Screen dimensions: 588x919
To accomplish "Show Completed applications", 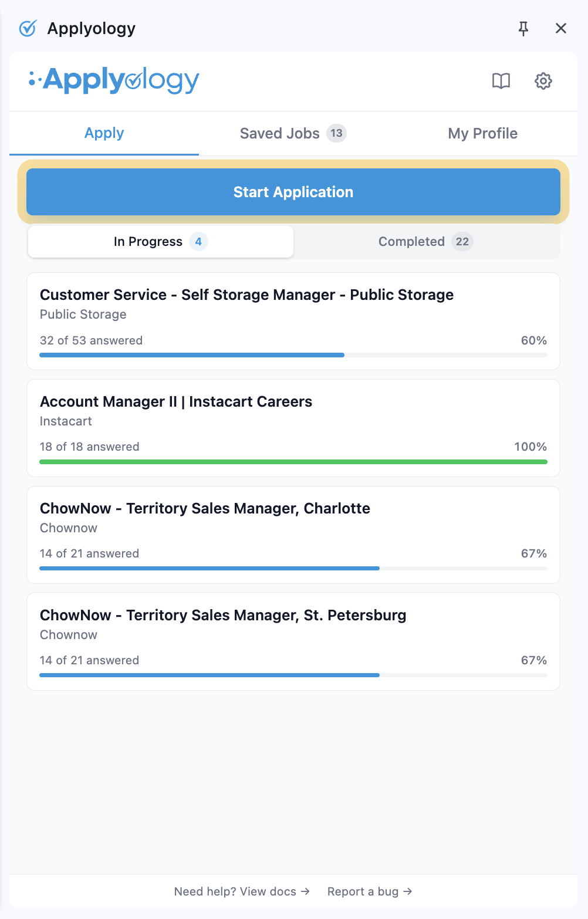I will point(426,242).
